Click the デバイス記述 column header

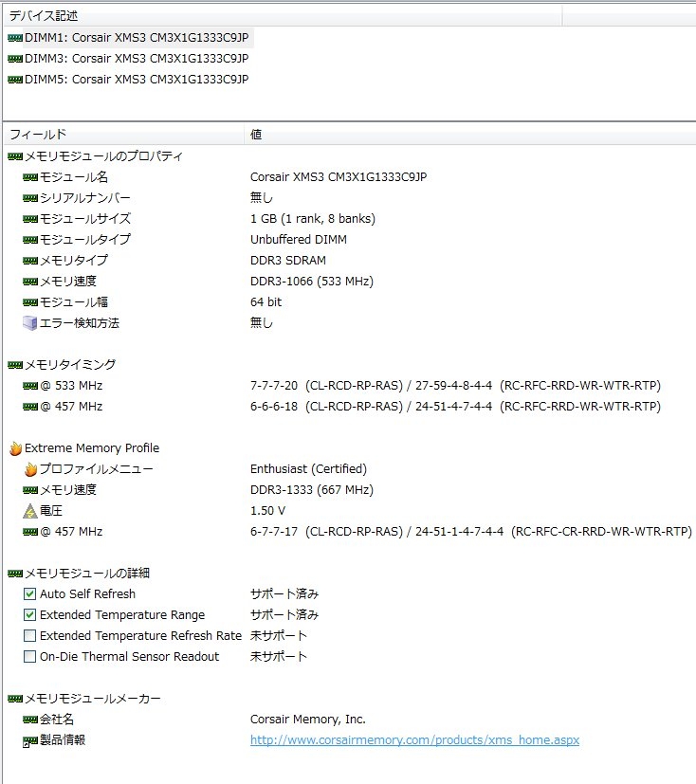pos(283,16)
